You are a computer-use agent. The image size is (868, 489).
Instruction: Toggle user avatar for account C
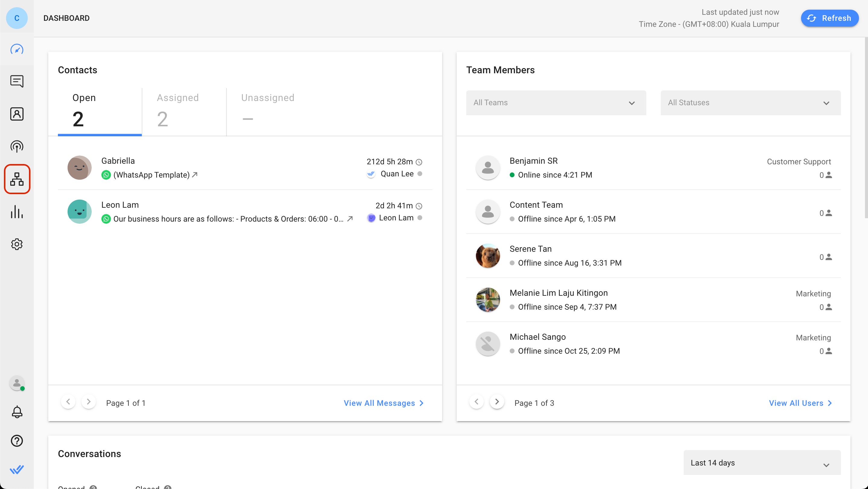[x=17, y=18]
